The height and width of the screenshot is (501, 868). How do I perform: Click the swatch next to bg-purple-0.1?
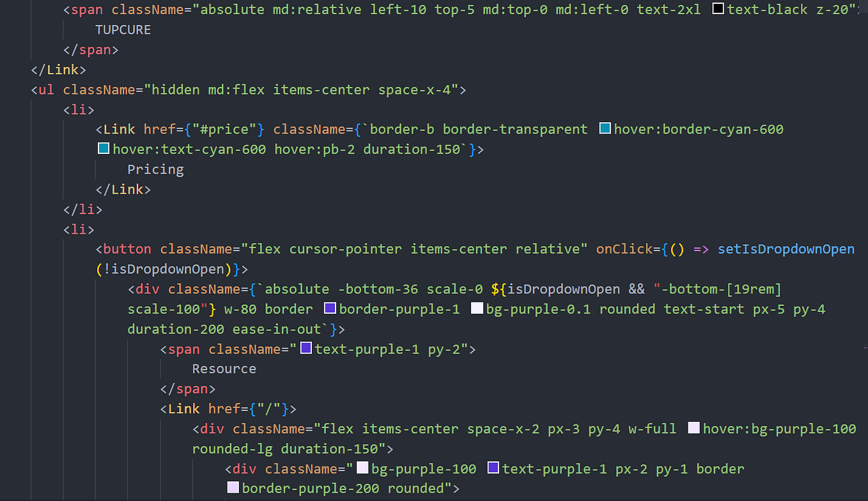477,308
